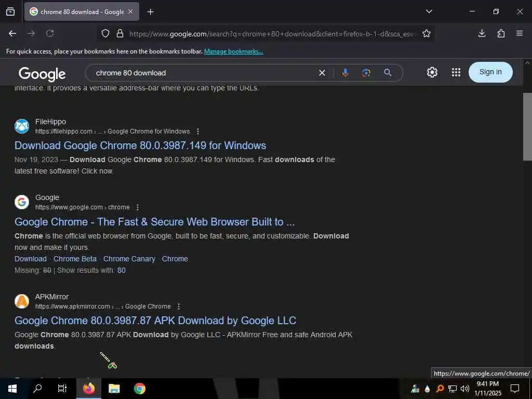Switch to chrome 80 download tab

82,11
